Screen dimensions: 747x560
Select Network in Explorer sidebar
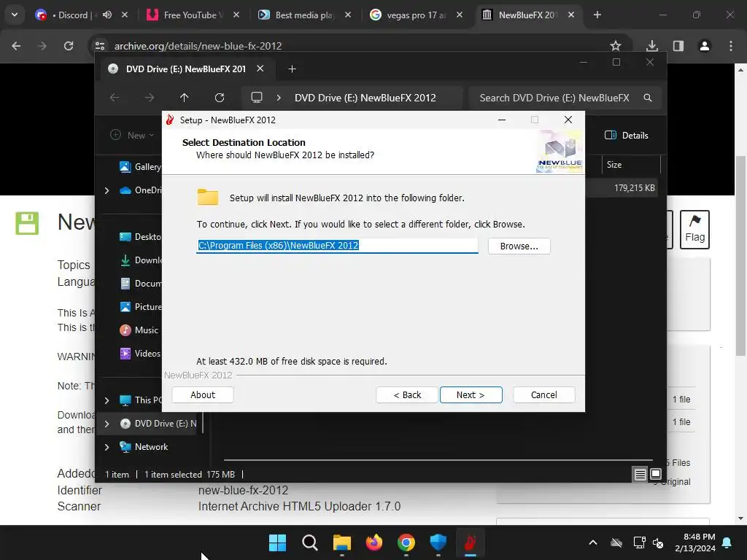[144, 447]
